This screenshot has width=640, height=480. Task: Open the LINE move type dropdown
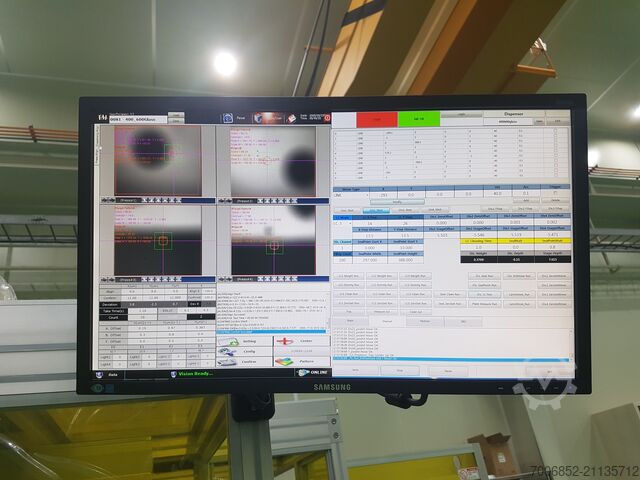351,195
